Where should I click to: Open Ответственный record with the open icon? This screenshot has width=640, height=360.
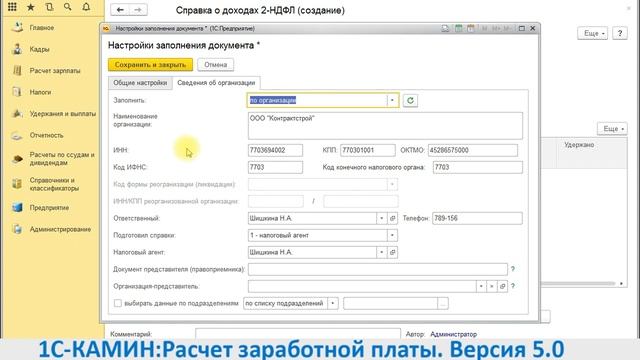point(392,218)
